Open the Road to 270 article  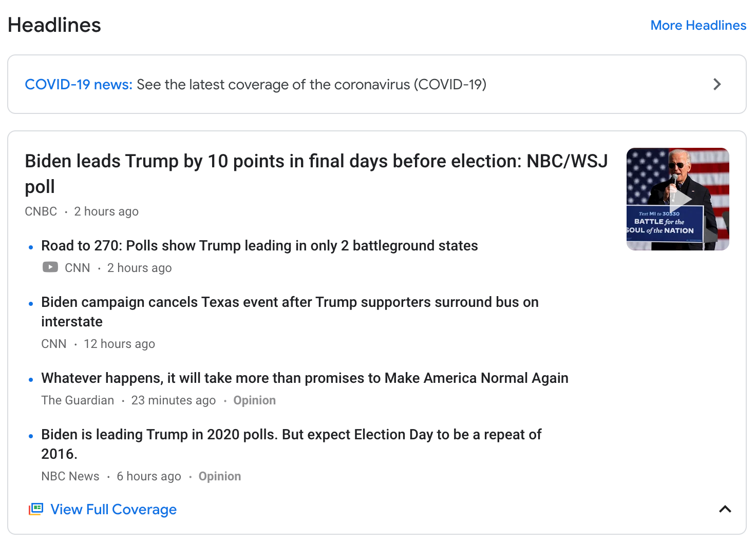259,246
